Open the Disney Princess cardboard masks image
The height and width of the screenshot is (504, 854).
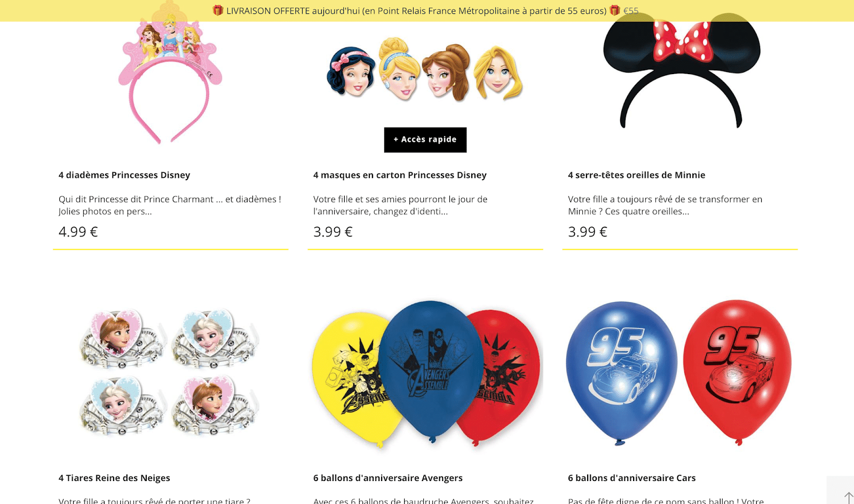tap(425, 69)
